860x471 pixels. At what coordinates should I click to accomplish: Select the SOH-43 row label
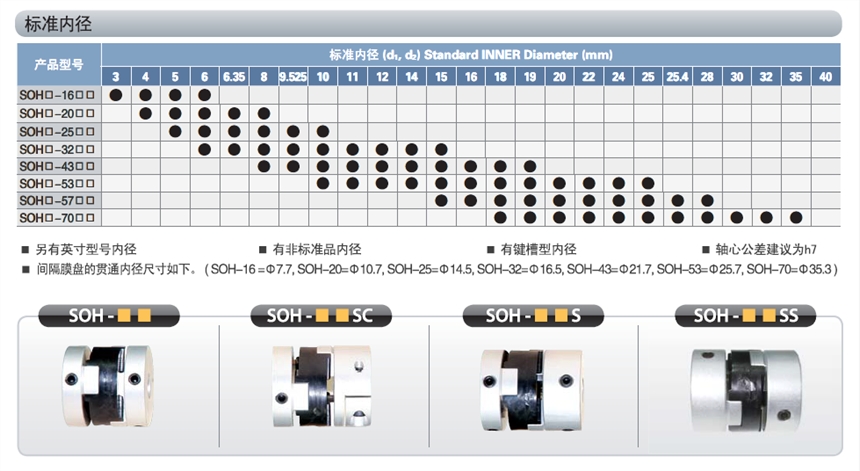(x=58, y=165)
